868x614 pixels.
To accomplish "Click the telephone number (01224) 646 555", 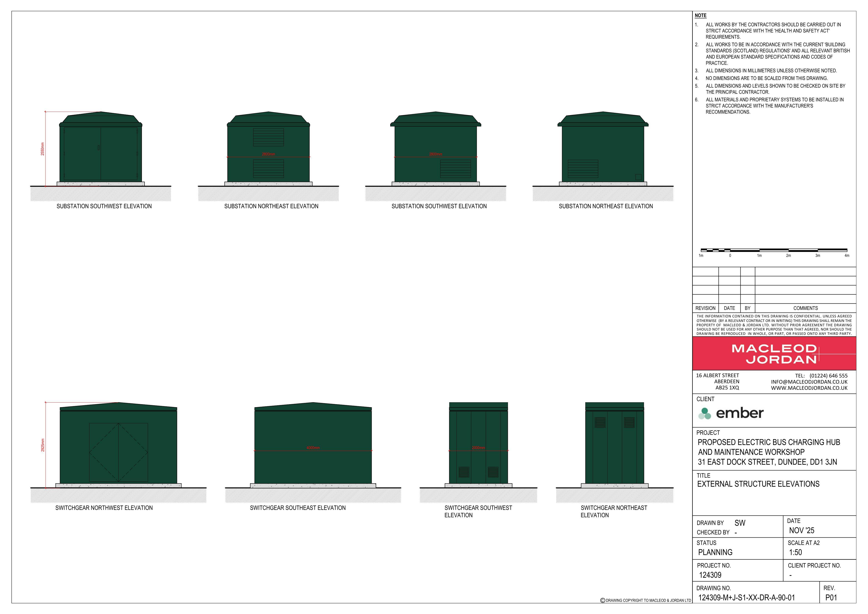I will 829,376.
